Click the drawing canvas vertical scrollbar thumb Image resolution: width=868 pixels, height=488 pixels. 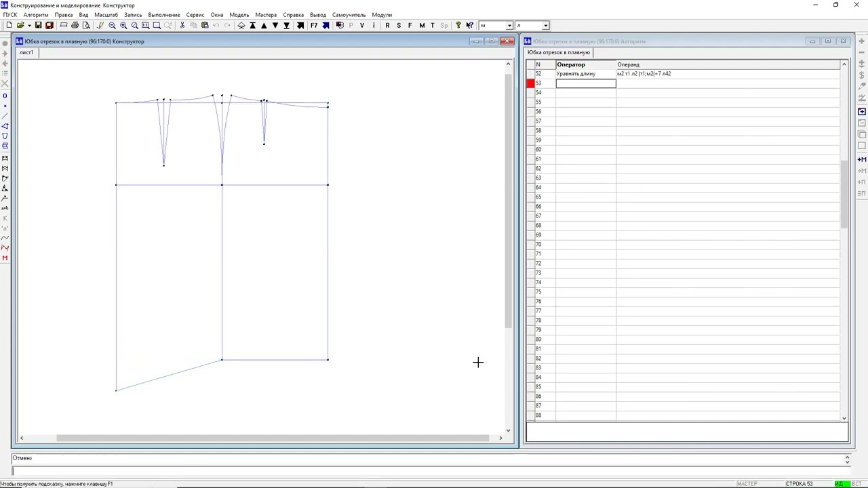coord(509,200)
